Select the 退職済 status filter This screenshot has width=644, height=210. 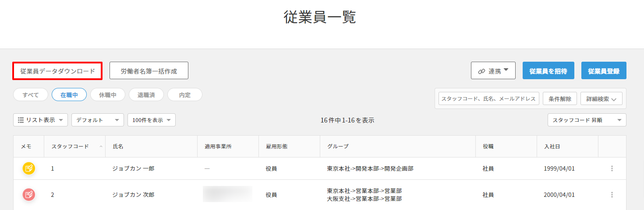(146, 95)
